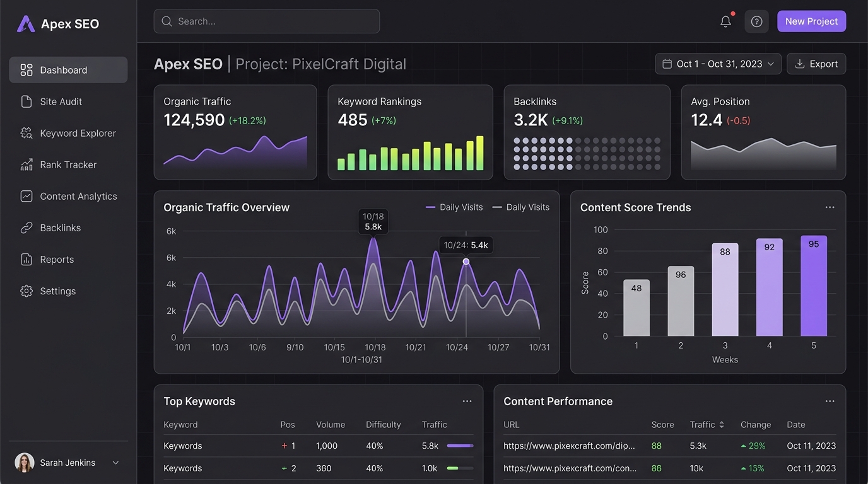Click the Keyword Rankings stat card
Screen dimensions: 868x484
coord(410,132)
